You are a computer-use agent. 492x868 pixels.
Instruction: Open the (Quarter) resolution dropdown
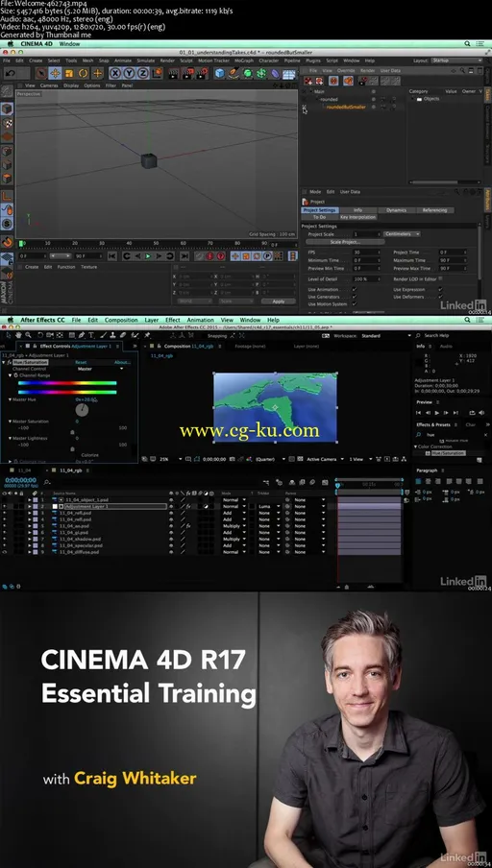coord(270,459)
